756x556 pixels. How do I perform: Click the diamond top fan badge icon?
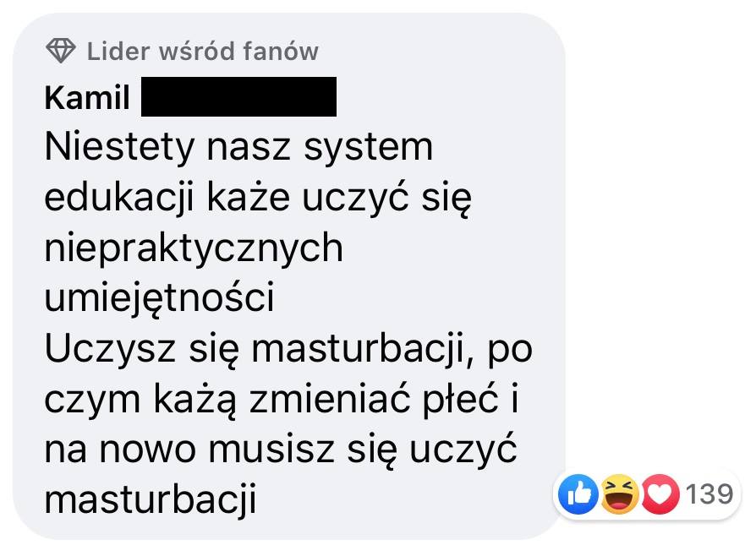61,51
